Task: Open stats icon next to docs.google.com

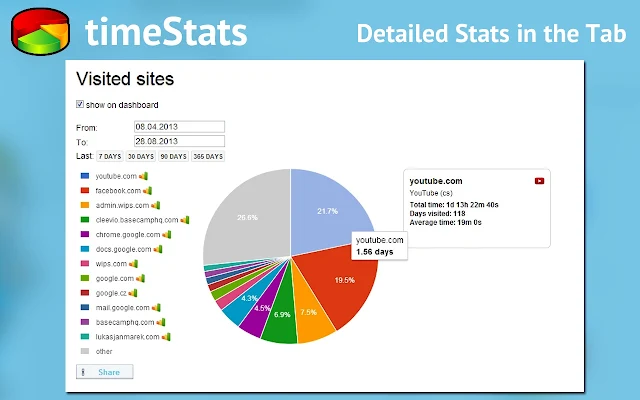Action: [x=158, y=249]
